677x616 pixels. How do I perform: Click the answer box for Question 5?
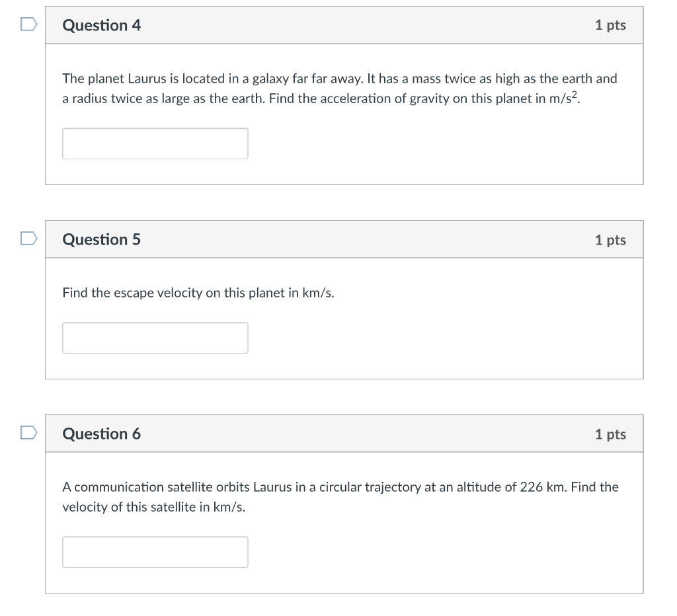point(155,338)
